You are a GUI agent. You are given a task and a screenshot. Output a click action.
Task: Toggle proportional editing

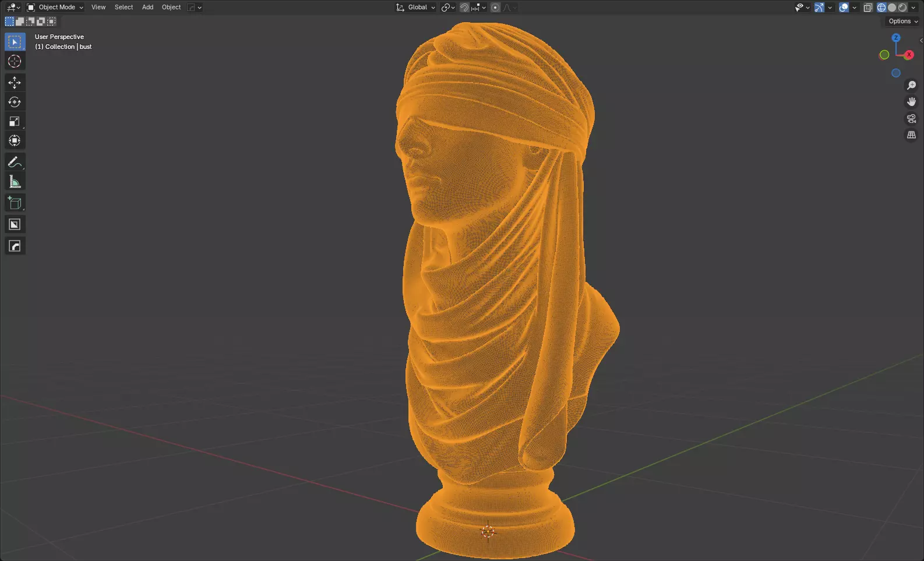click(495, 8)
